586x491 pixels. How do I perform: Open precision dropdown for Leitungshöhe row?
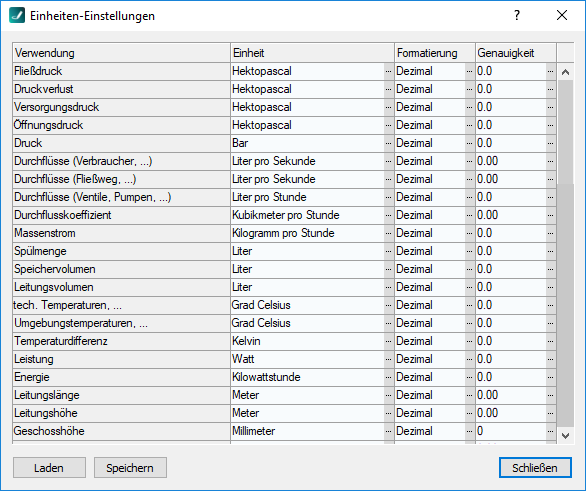[x=550, y=413]
